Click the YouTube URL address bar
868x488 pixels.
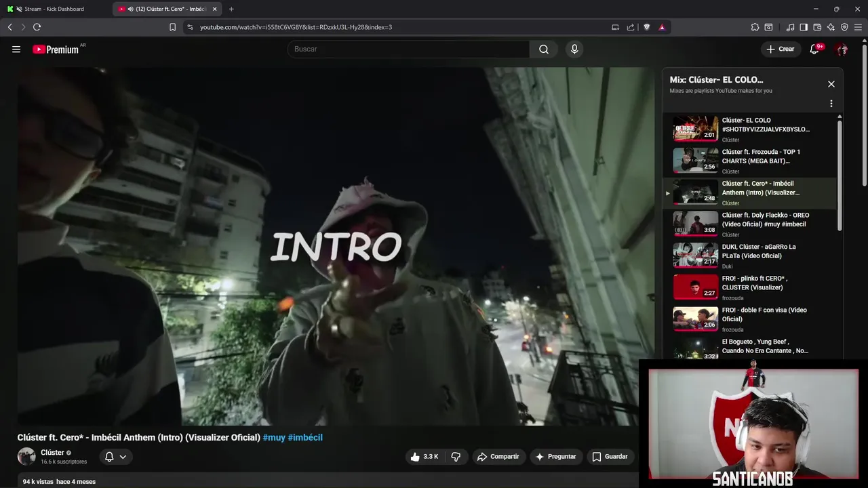[x=400, y=27]
